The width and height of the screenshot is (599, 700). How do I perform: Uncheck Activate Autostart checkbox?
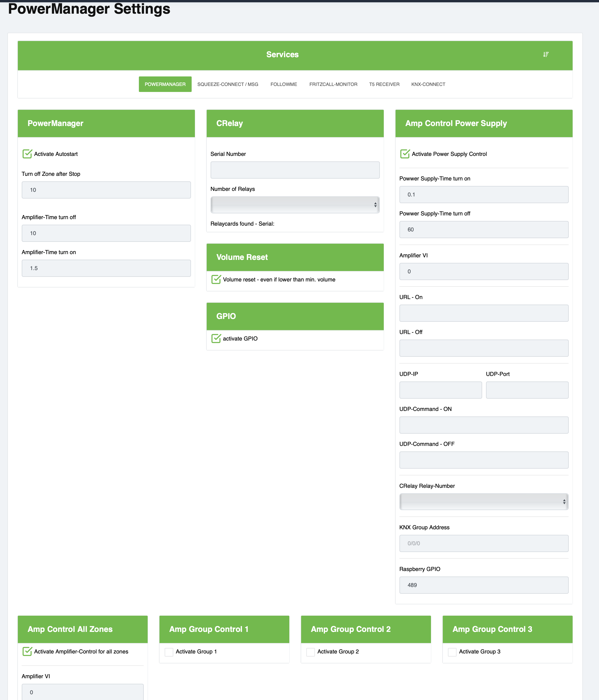pos(27,154)
